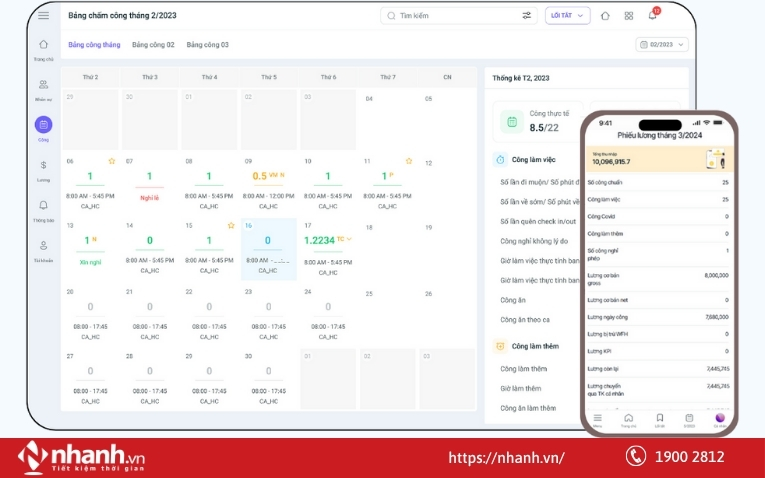Viewport: 765px width, 478px height.
Task: Switch to the Bảng công 03 tab
Action: (x=207, y=45)
